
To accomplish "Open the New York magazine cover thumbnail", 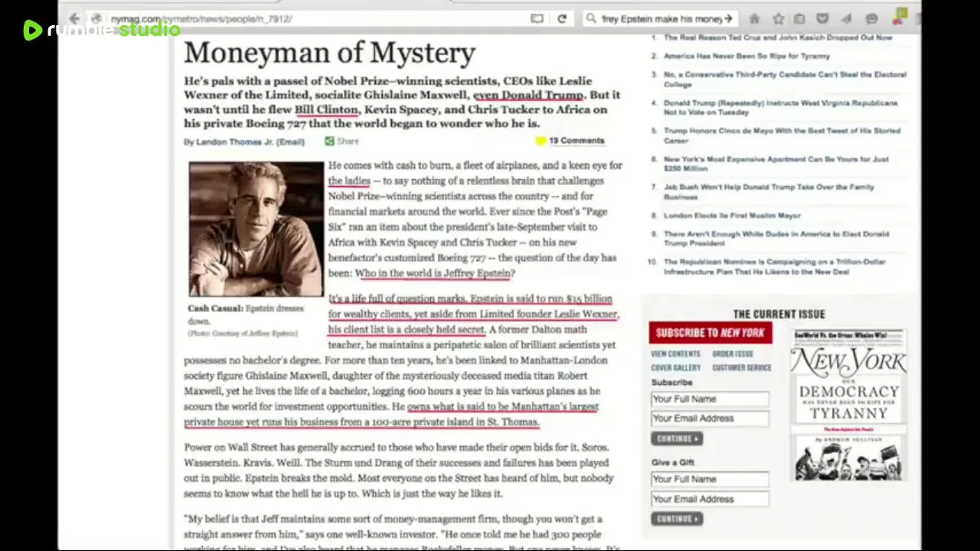I will tap(848, 405).
